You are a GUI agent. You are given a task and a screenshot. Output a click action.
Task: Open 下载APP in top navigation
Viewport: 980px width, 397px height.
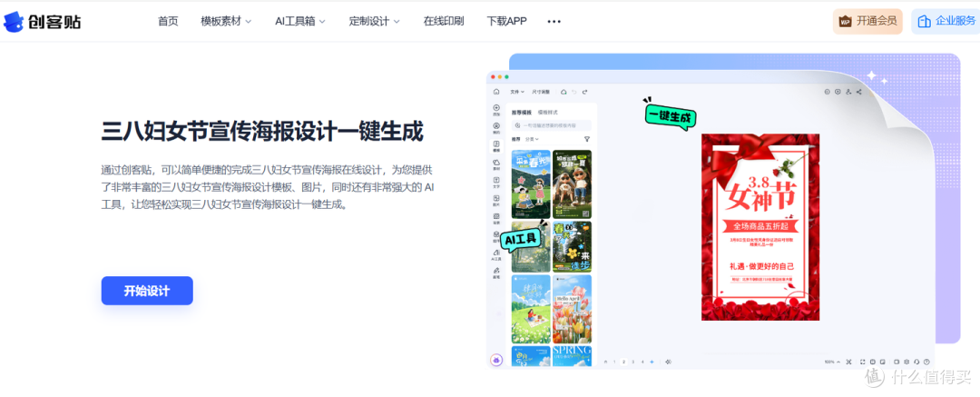[507, 21]
